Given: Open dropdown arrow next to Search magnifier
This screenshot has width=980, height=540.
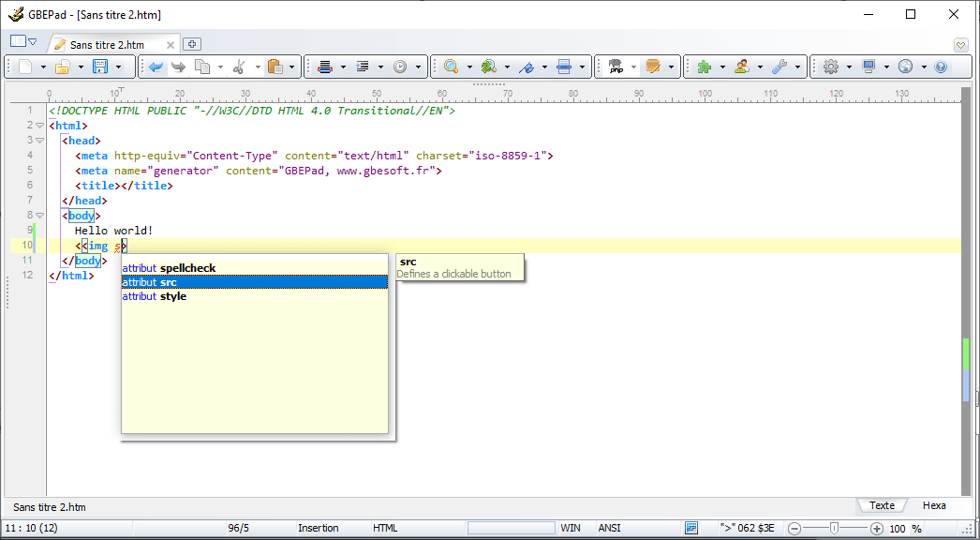Looking at the screenshot, I should (469, 67).
